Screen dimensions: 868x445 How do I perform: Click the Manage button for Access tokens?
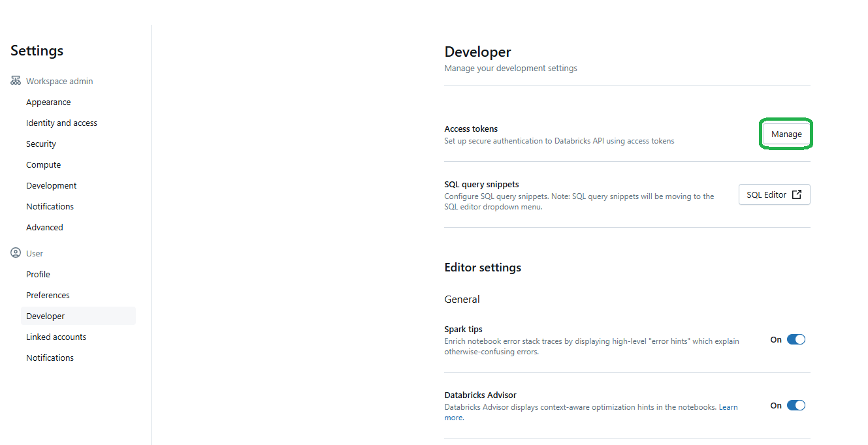point(786,133)
